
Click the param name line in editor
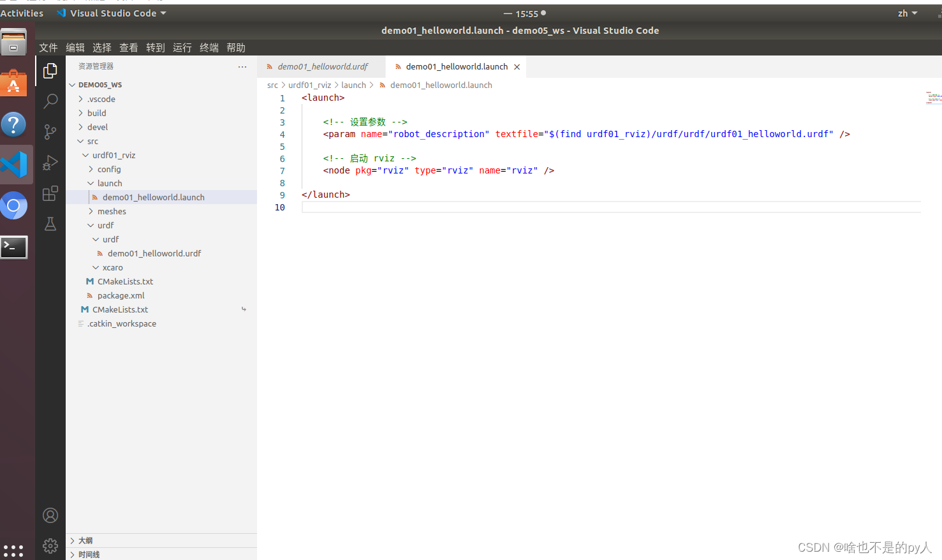tap(586, 134)
